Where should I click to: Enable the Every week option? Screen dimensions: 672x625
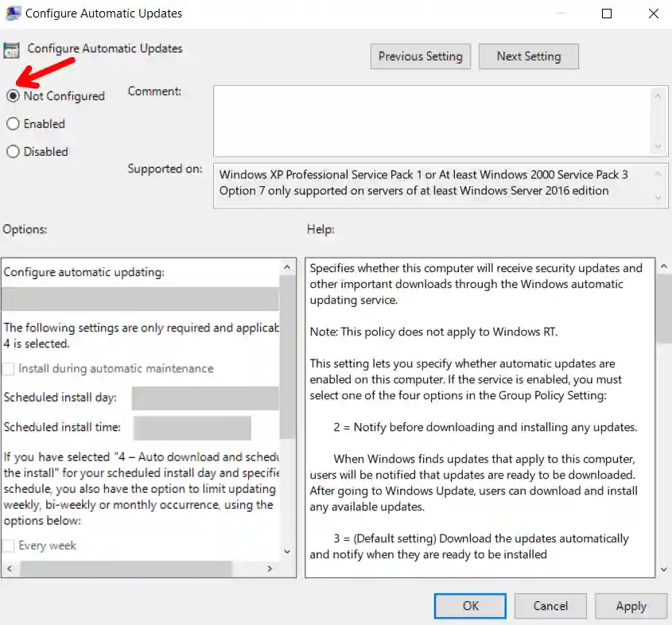10,545
